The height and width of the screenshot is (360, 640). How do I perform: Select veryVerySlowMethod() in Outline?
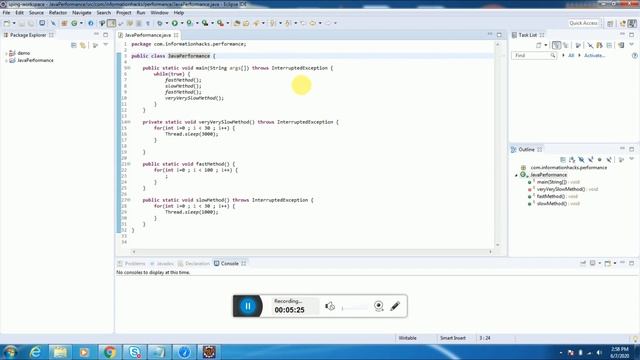click(561, 189)
